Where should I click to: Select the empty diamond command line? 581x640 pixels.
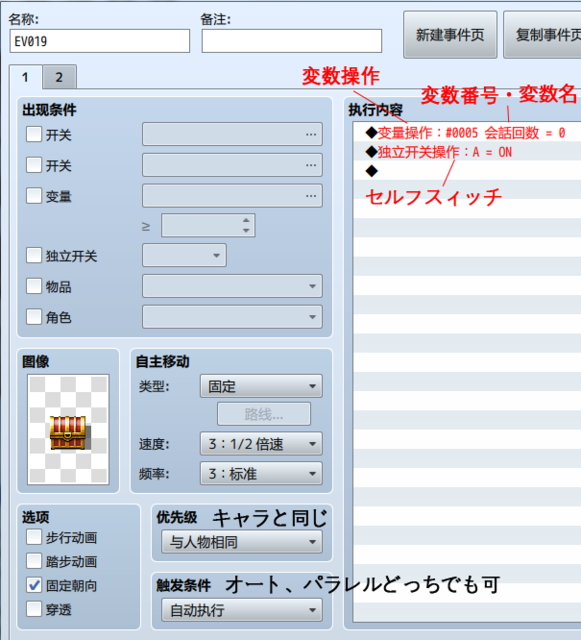pyautogui.click(x=467, y=171)
